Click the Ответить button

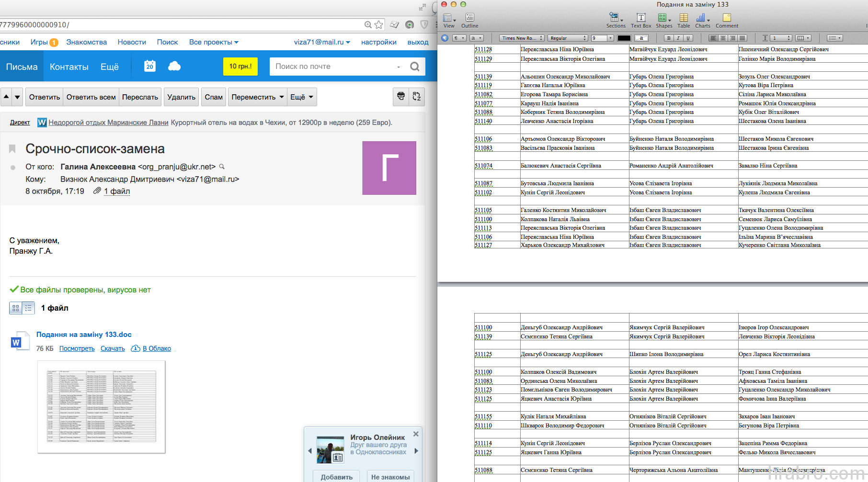tap(45, 97)
